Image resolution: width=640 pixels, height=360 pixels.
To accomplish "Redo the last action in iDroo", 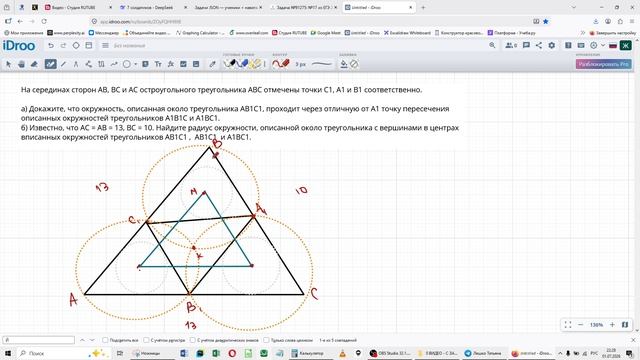I will point(63,46).
